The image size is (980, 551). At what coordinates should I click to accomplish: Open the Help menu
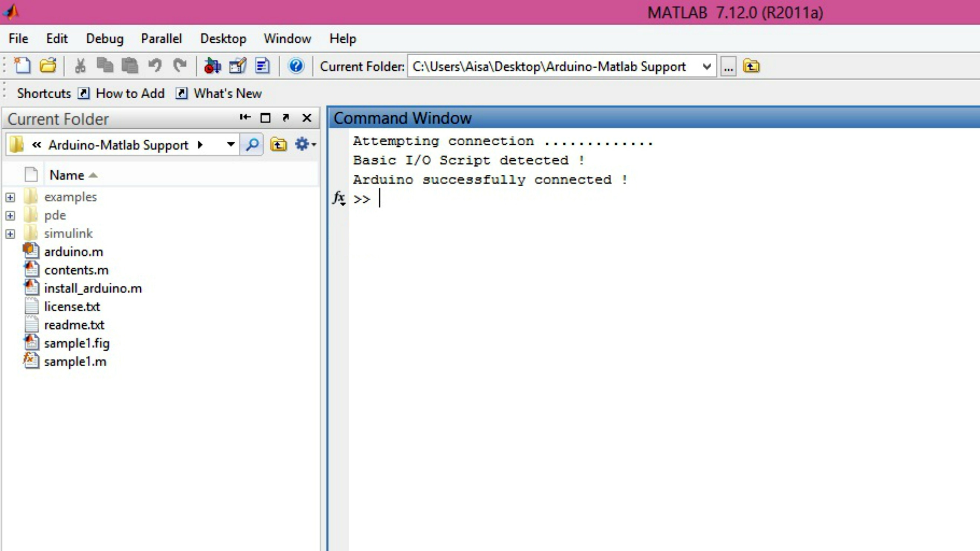pos(343,39)
